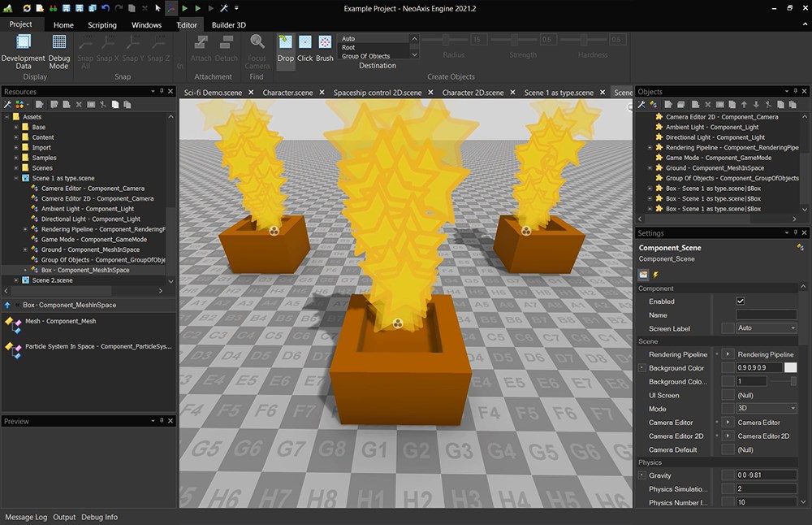Click the particle emitter gizmo on the right box

click(x=526, y=231)
